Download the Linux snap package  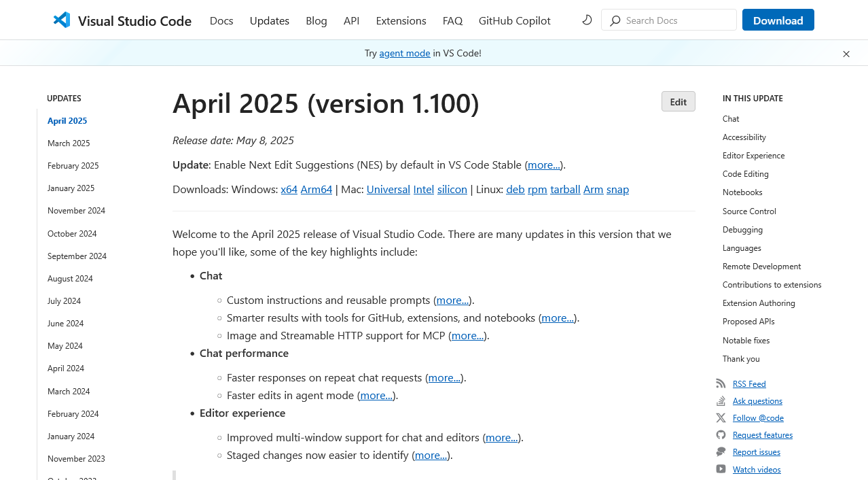tap(617, 190)
